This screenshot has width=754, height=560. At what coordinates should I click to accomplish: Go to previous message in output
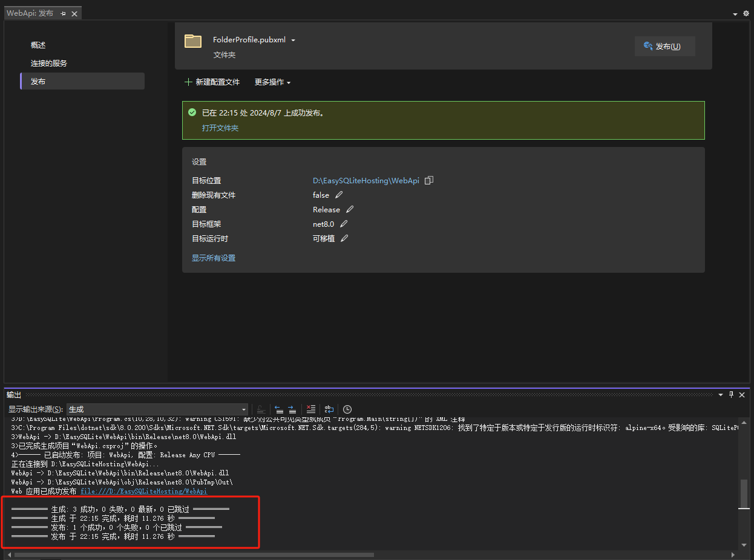tap(278, 409)
